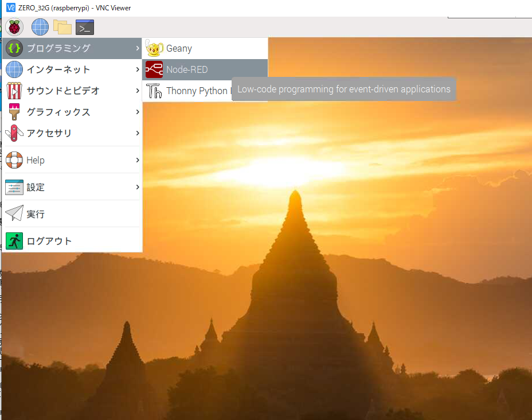
Task: Expand the 設定 submenu arrow
Action: coord(137,187)
